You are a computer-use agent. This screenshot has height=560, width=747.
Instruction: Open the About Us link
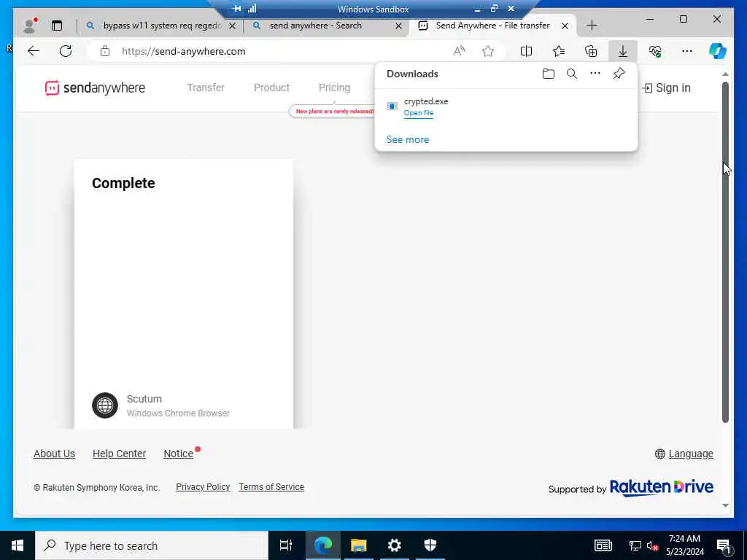pyautogui.click(x=54, y=454)
